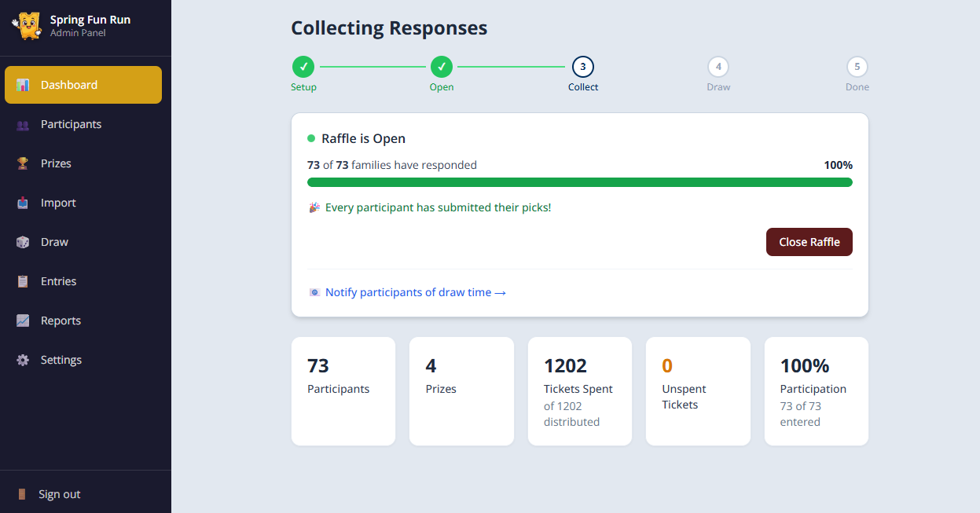Viewport: 980px width, 513px height.
Task: Click the Import icon in sidebar
Action: pos(21,202)
